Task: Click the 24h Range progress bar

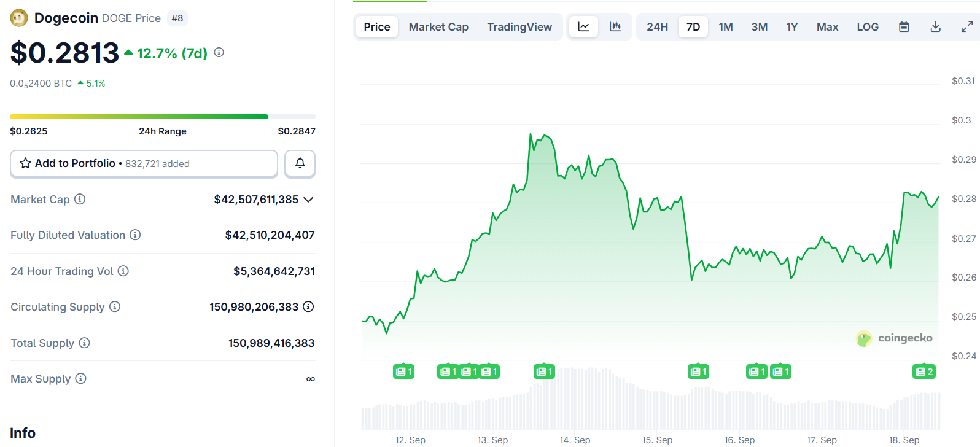Action: point(163,117)
